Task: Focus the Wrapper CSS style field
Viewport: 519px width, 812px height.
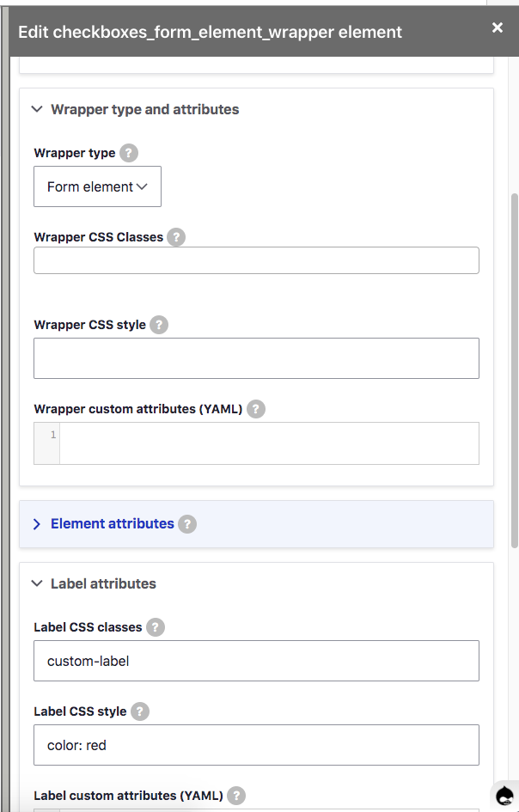Action: tap(256, 358)
